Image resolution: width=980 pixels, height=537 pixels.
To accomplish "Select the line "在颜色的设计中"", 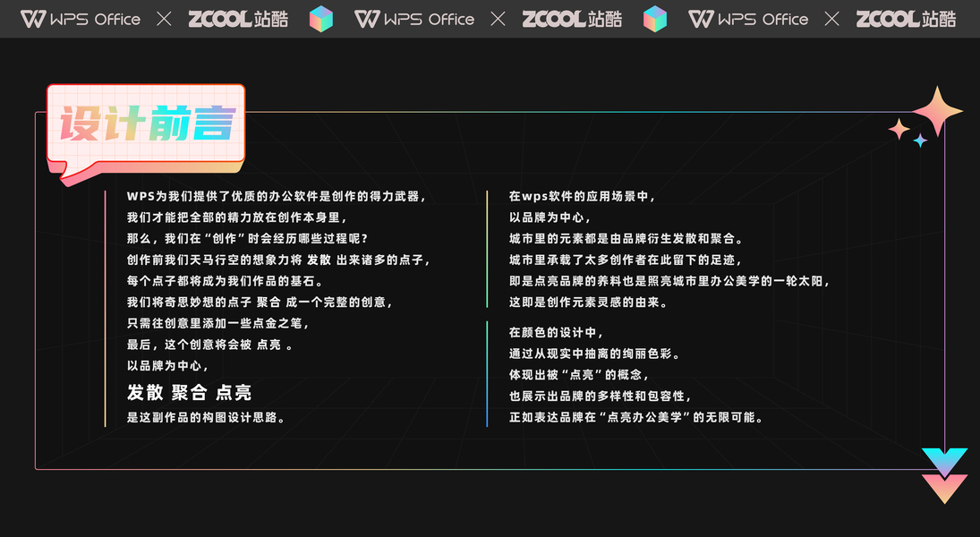I will click(x=557, y=333).
